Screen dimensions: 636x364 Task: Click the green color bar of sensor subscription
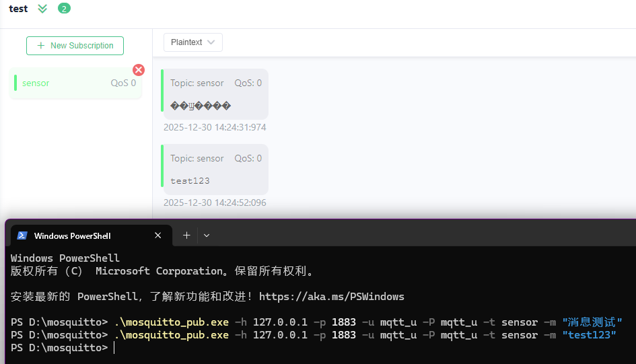tap(15, 83)
